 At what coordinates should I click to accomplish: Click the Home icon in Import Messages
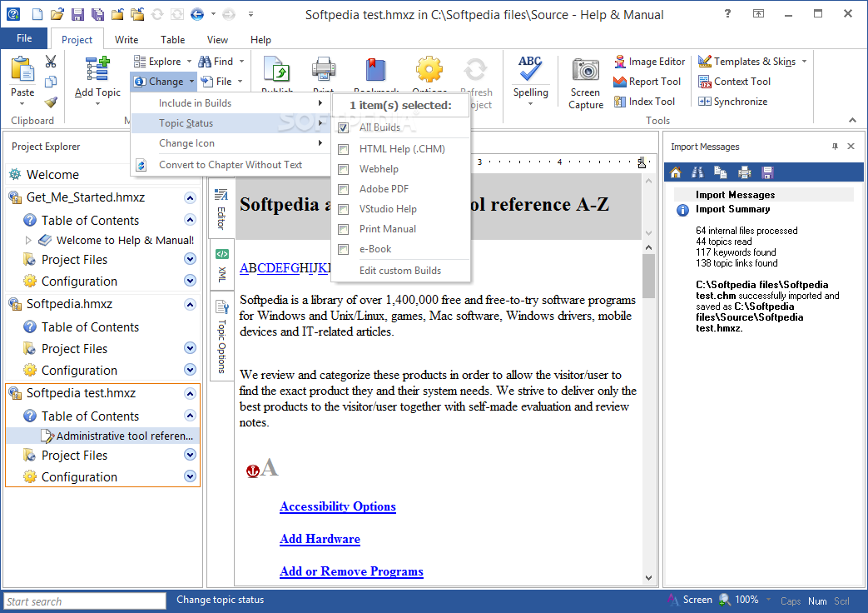coord(676,172)
